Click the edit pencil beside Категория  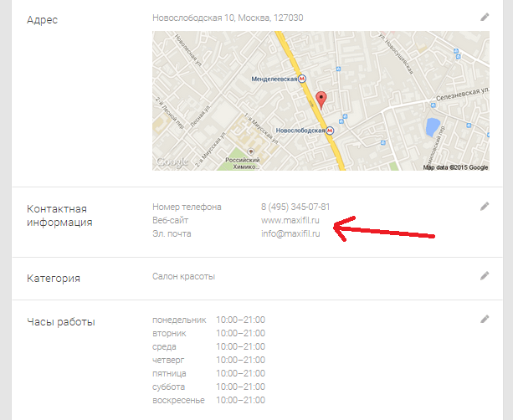tap(484, 275)
